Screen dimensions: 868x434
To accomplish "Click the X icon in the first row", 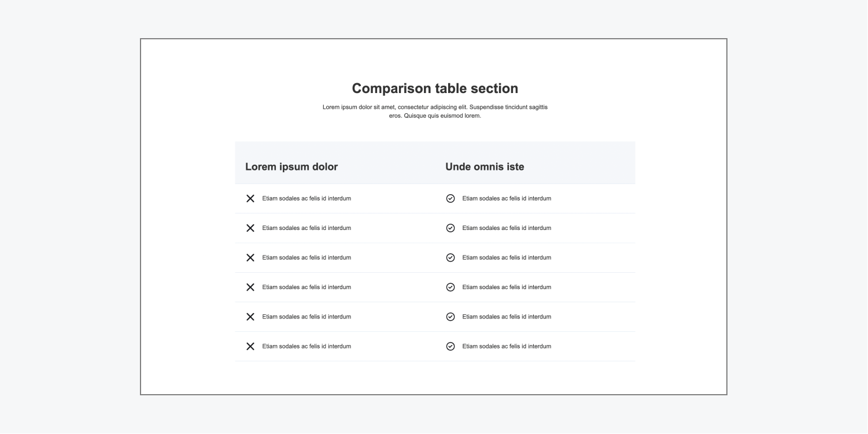I will [x=250, y=198].
